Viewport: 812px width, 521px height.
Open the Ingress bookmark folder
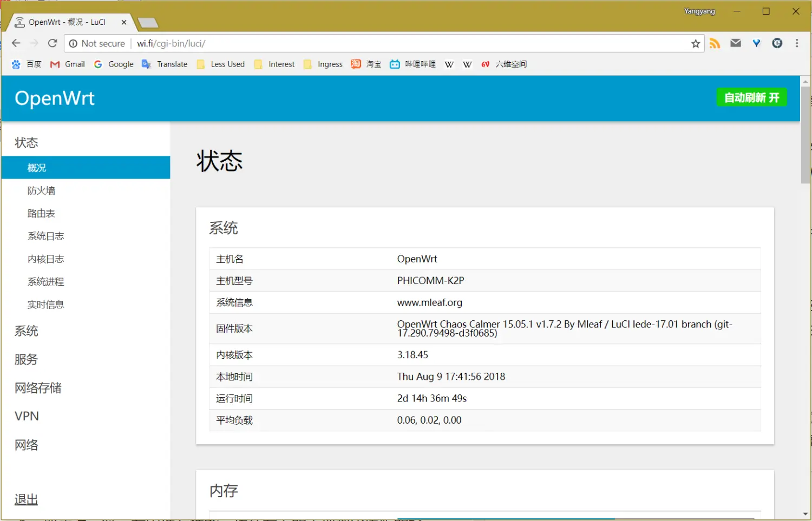tap(323, 64)
